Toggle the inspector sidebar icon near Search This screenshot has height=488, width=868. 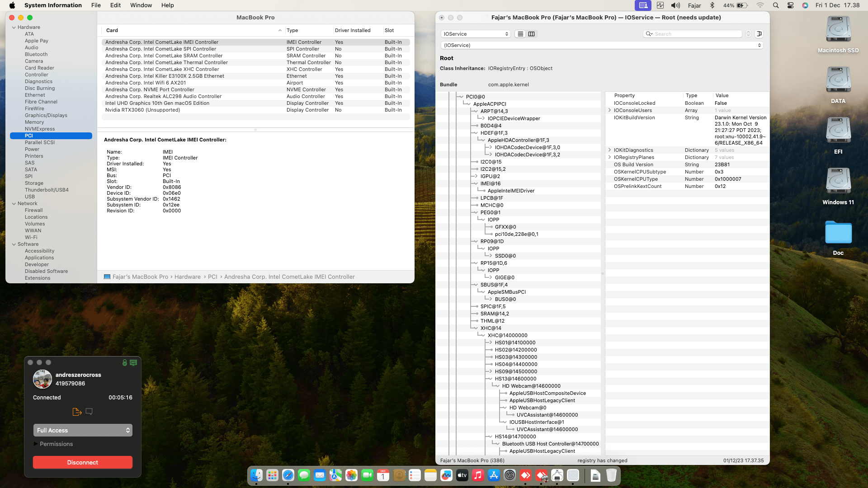tap(759, 34)
